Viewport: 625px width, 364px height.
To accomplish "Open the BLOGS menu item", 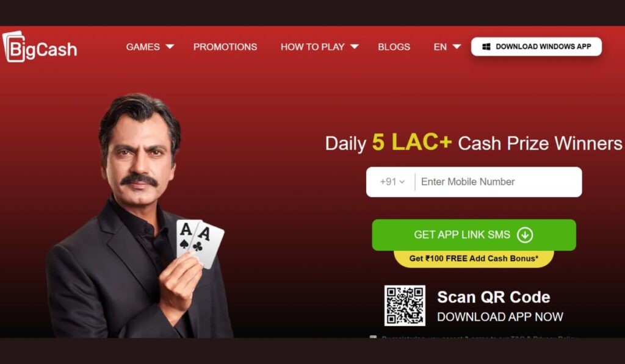I will tap(394, 46).
